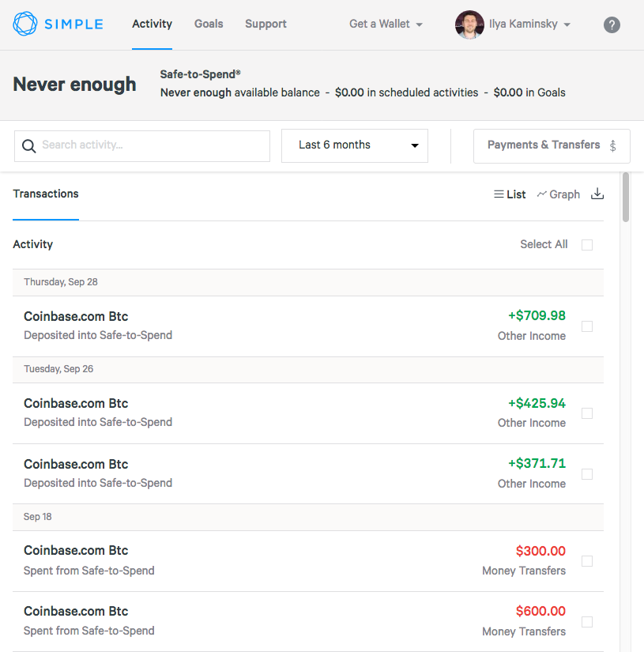Focus the Search activity field

point(142,146)
